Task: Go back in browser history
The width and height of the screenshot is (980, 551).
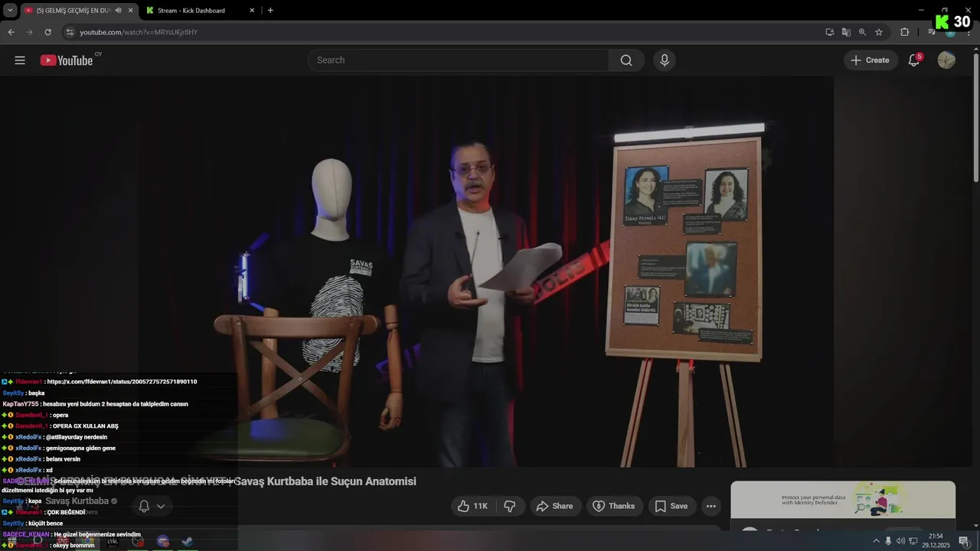Action: (x=11, y=32)
